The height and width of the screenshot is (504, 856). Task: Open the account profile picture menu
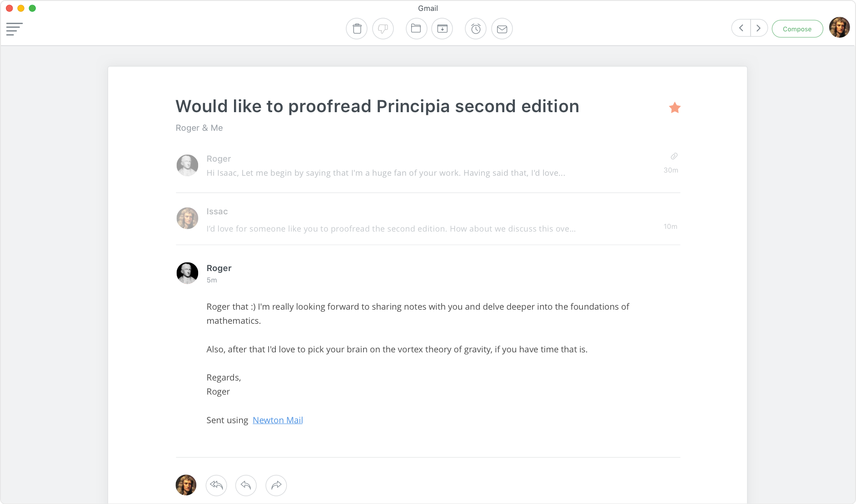point(840,28)
